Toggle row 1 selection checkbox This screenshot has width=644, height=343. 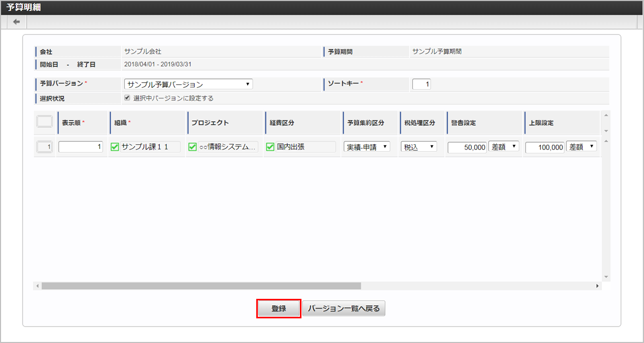pyautogui.click(x=45, y=147)
